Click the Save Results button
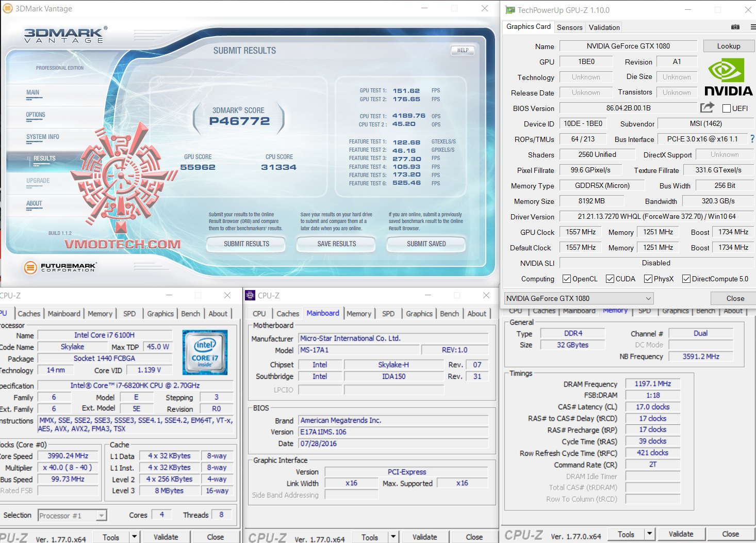756x543 pixels. pyautogui.click(x=337, y=244)
